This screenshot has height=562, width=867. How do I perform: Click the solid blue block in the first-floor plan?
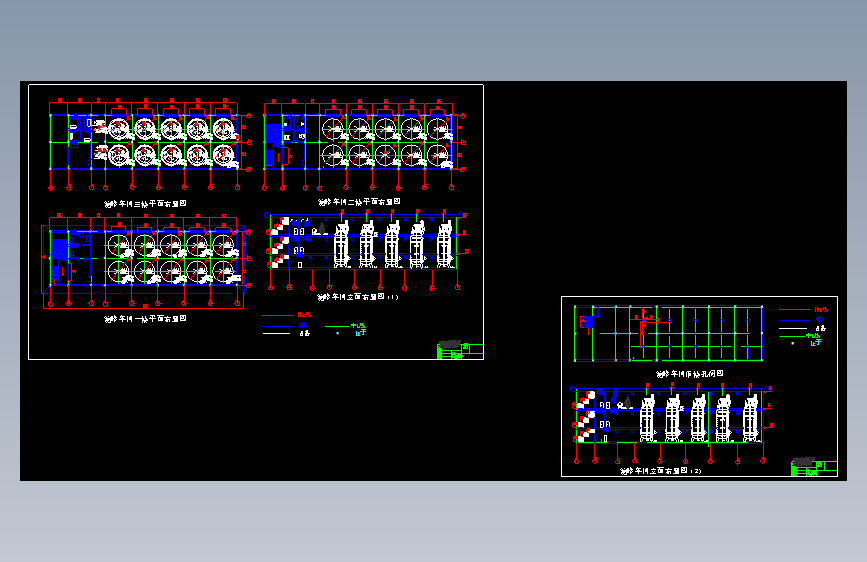pos(58,251)
